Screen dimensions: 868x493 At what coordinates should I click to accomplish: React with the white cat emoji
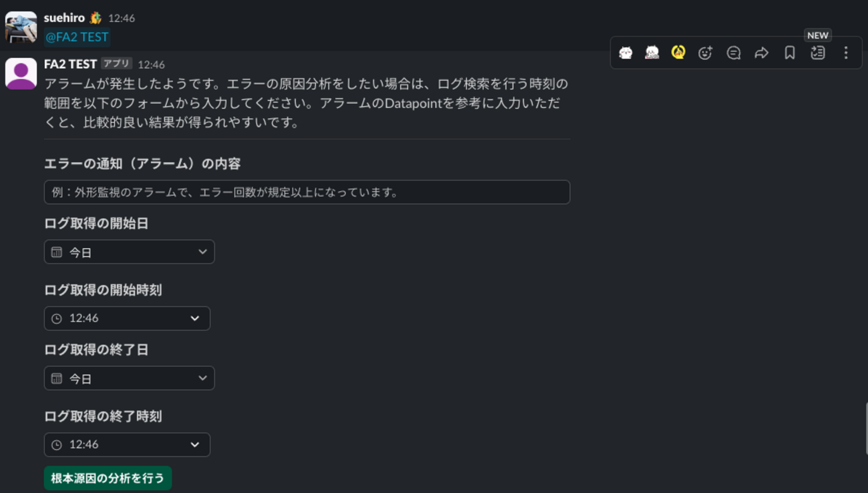626,53
